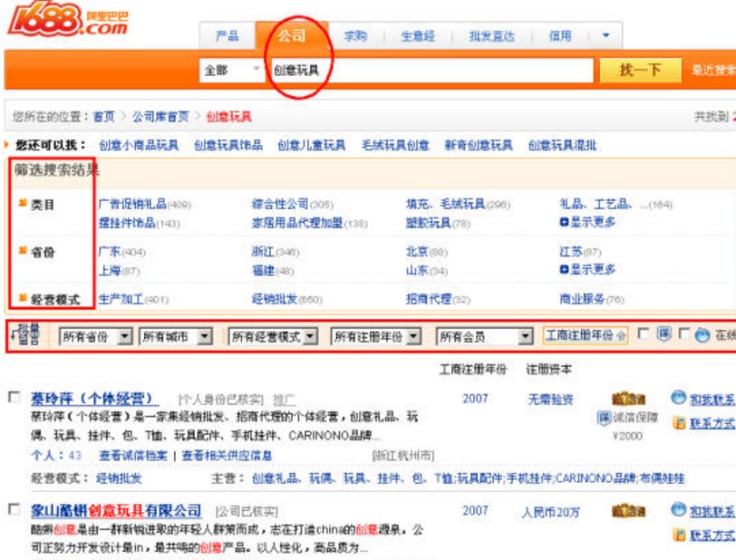This screenshot has width=736, height=560.
Task: Switch to the 产品 tab
Action: tap(228, 36)
